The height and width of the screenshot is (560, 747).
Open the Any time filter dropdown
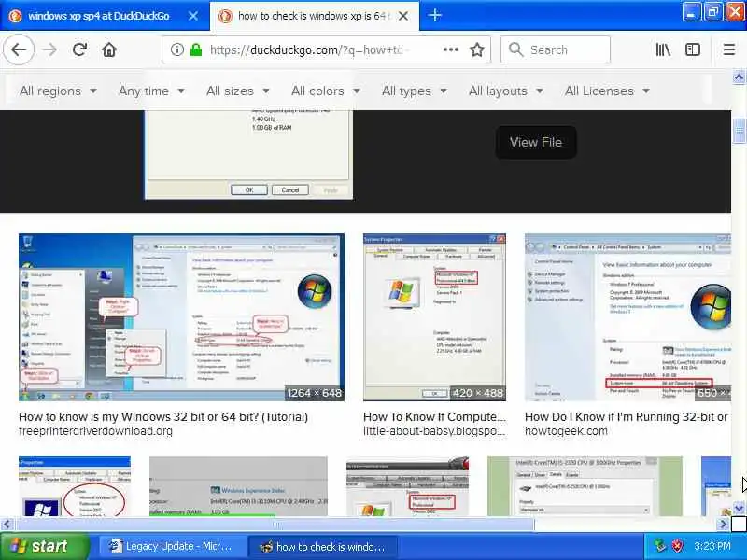pos(151,91)
